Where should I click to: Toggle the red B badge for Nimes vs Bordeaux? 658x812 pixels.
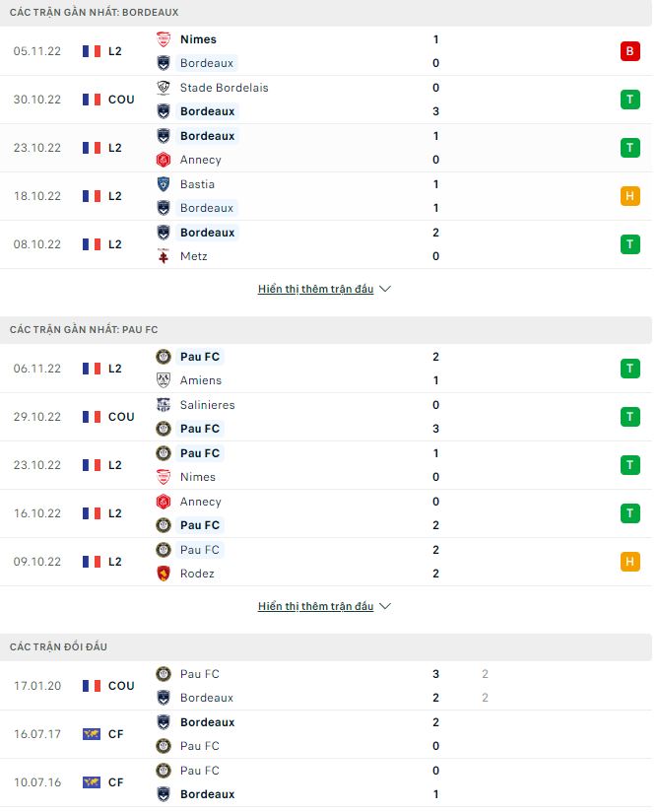click(629, 51)
